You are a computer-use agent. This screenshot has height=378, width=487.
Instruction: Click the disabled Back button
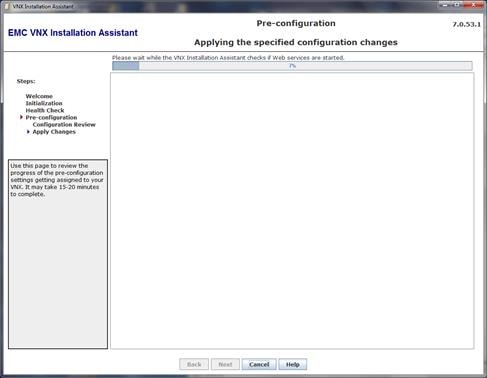[194, 364]
